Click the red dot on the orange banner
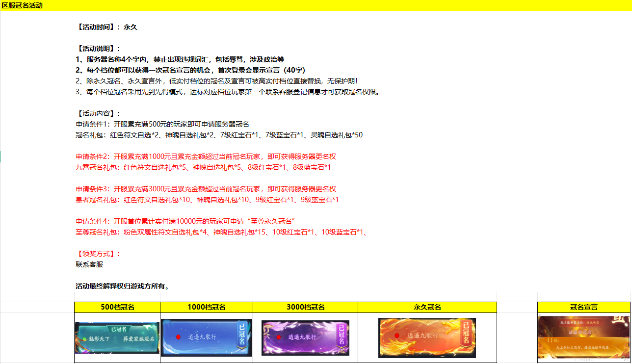Image resolution: width=632 pixels, height=364 pixels. point(397,336)
